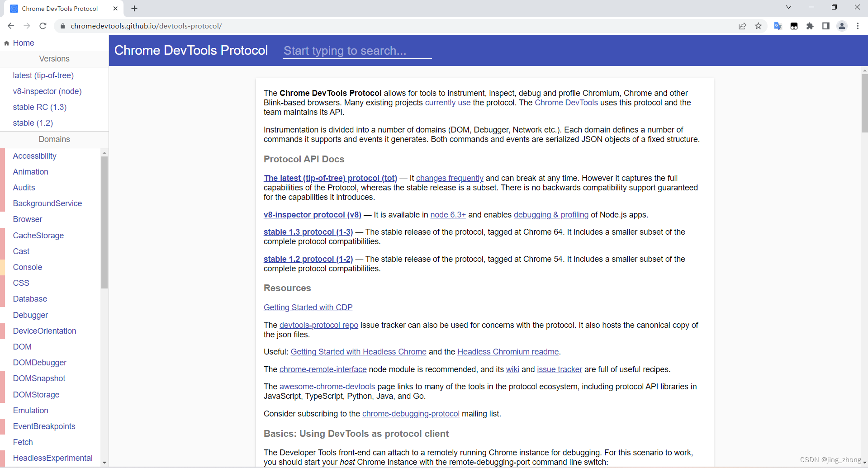Open 'The latest (tip-of-tree) protocol (tot)' link
The height and width of the screenshot is (468, 868).
[330, 178]
